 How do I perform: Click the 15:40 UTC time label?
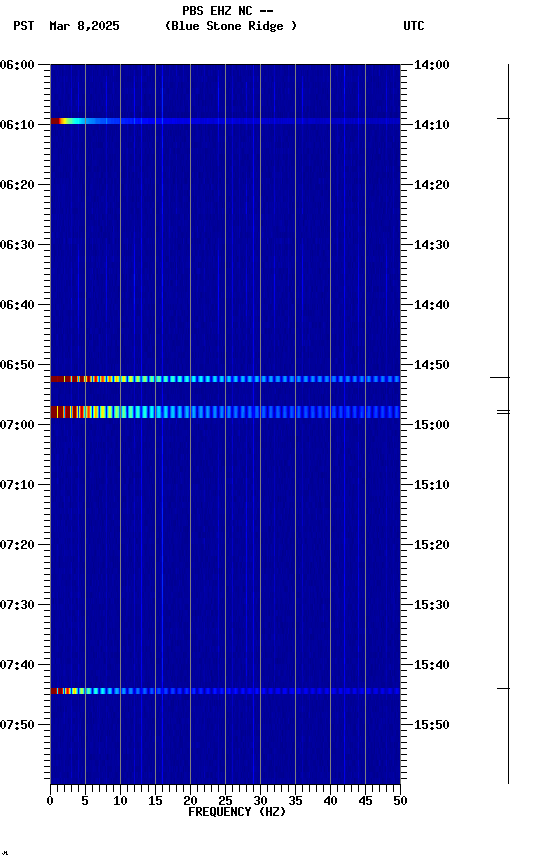point(432,666)
